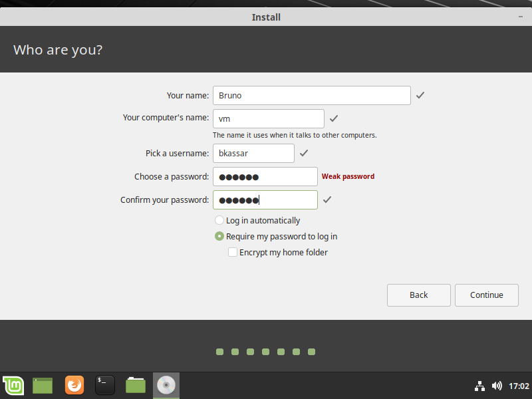532x399 pixels.
Task: Click the Confirm your password field
Action: coord(265,200)
